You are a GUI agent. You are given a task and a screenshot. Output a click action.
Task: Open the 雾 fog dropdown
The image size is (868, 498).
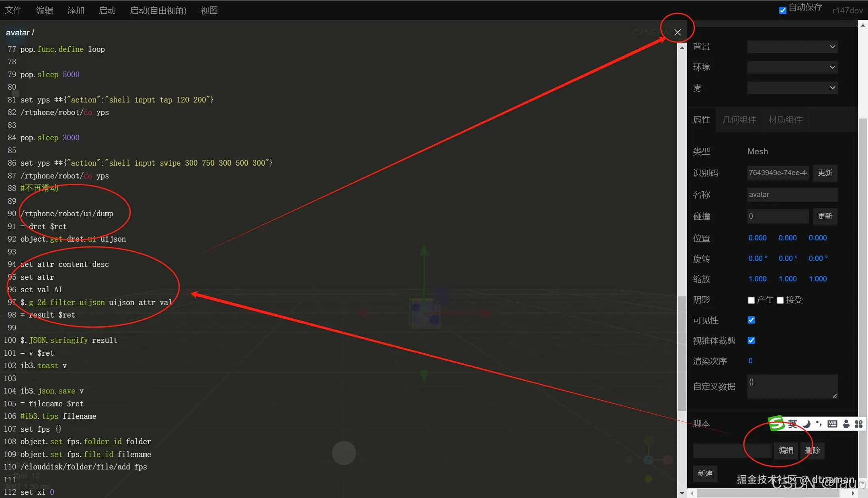(792, 88)
